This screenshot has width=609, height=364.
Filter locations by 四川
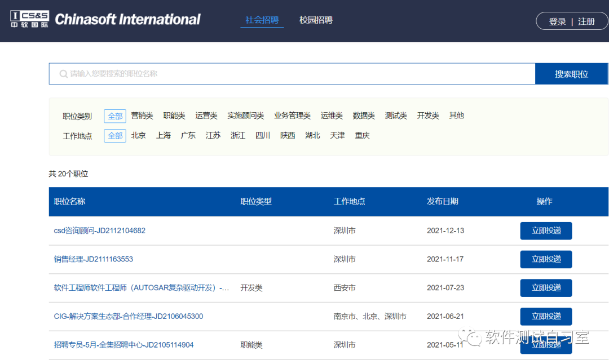pos(263,136)
